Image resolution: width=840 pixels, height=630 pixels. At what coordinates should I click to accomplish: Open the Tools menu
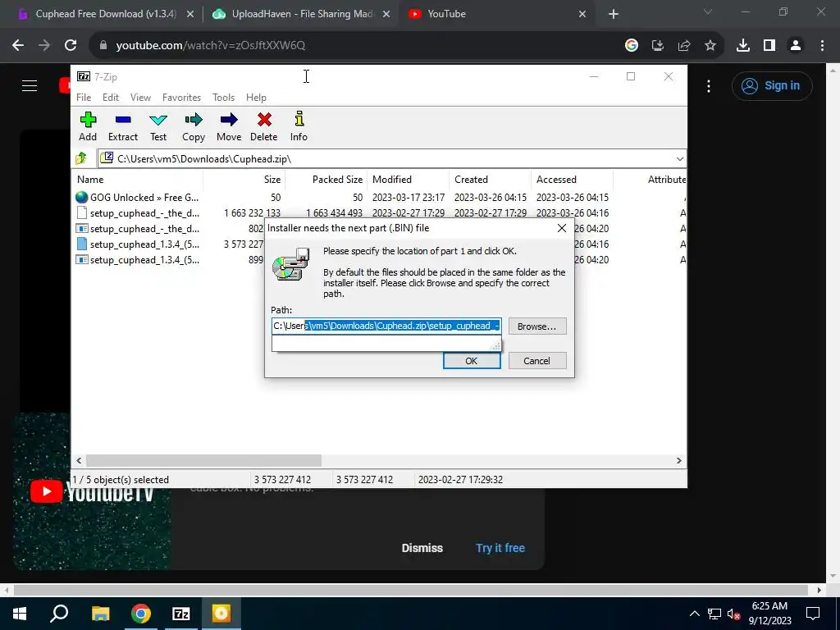point(223,98)
